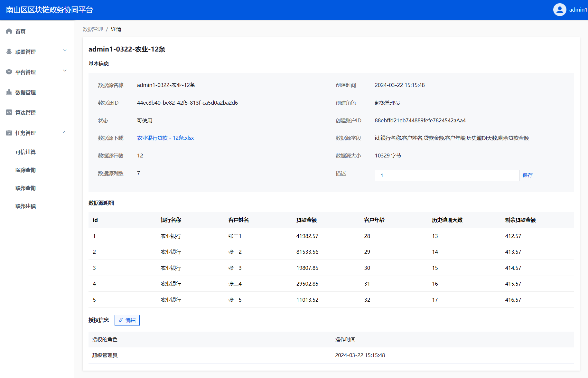Click the 授权的角色 column header

click(x=105, y=339)
